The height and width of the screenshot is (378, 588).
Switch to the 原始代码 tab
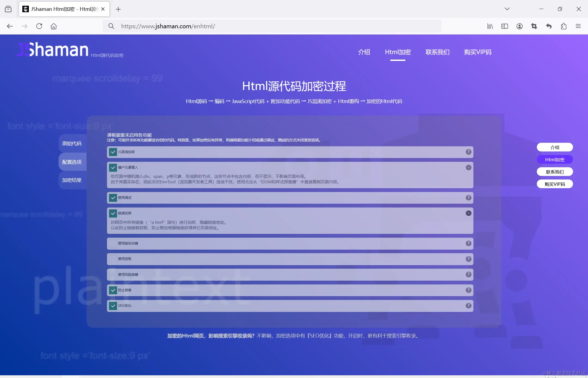(72, 143)
